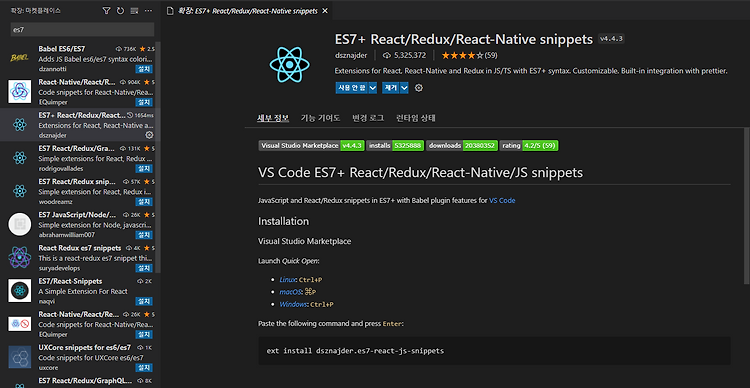The width and height of the screenshot is (750, 388).
Task: Click the large React extension logo
Action: click(289, 64)
